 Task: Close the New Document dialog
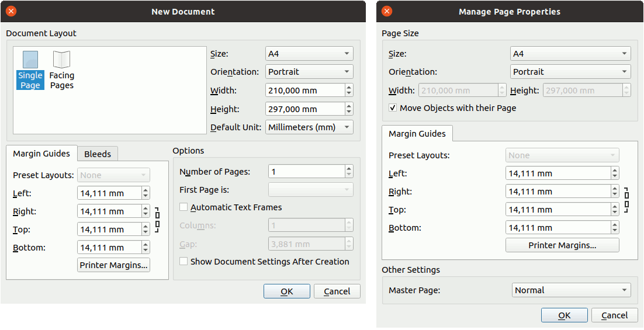click(11, 11)
